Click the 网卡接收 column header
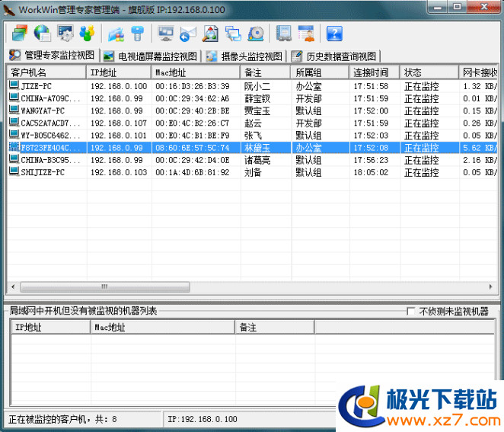504x432 pixels. [x=478, y=72]
